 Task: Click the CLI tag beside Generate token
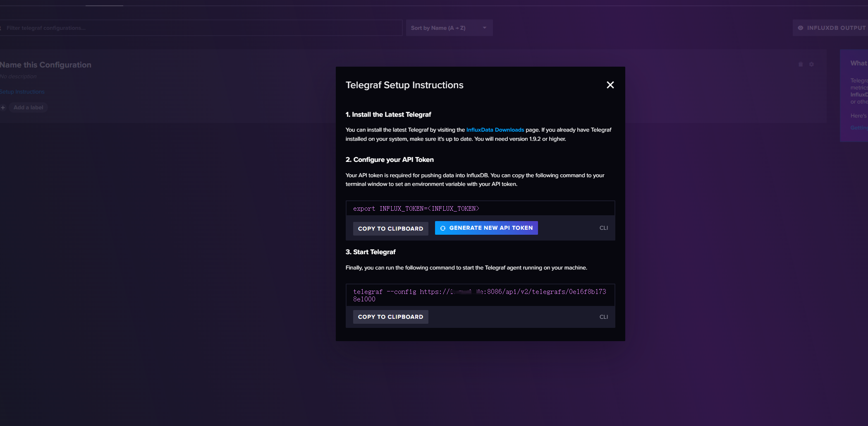[603, 228]
